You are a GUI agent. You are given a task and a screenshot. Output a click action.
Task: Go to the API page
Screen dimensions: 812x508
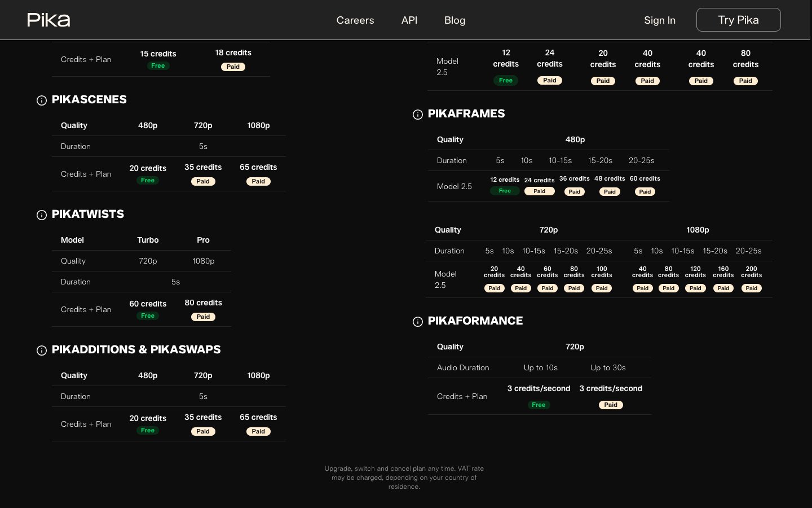[x=409, y=20]
